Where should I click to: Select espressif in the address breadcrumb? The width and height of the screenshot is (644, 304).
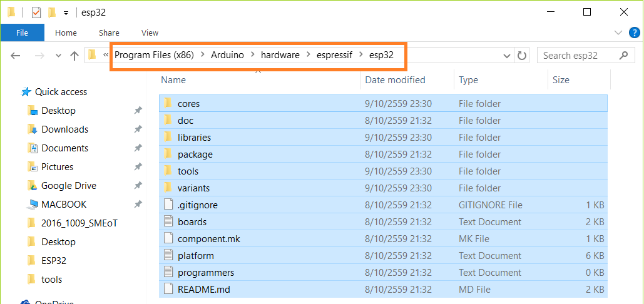[x=334, y=55]
